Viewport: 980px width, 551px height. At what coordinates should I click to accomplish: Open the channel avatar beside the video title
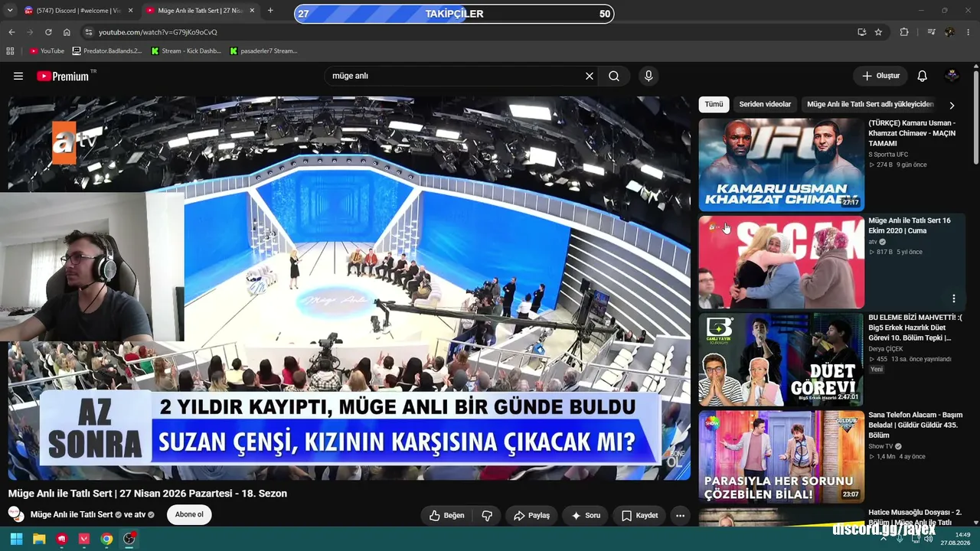click(16, 514)
